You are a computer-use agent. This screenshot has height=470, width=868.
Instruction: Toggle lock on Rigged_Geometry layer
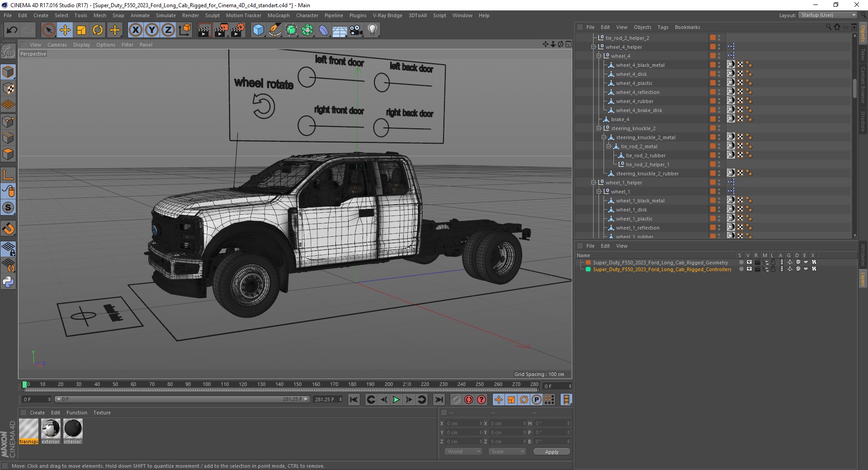coord(773,262)
